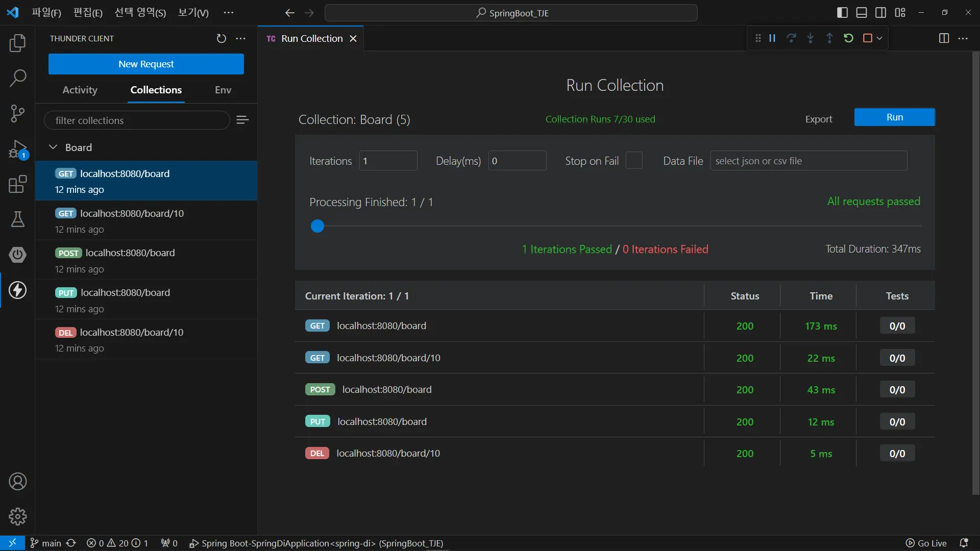Click the Source Control icon
The width and height of the screenshot is (980, 551).
tap(17, 113)
